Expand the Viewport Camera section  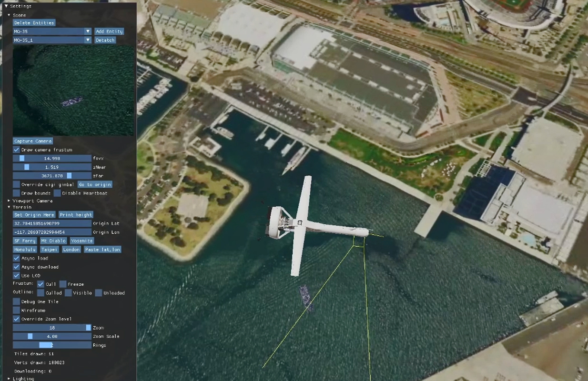(9, 201)
